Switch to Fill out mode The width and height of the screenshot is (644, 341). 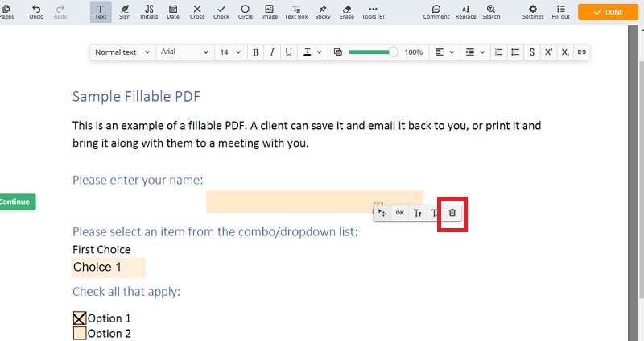click(x=561, y=12)
